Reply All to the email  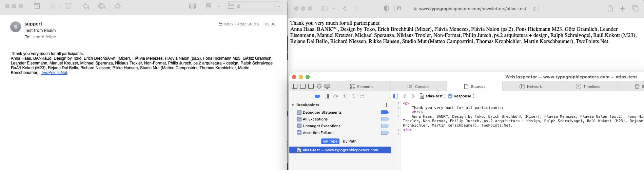tap(102, 6)
